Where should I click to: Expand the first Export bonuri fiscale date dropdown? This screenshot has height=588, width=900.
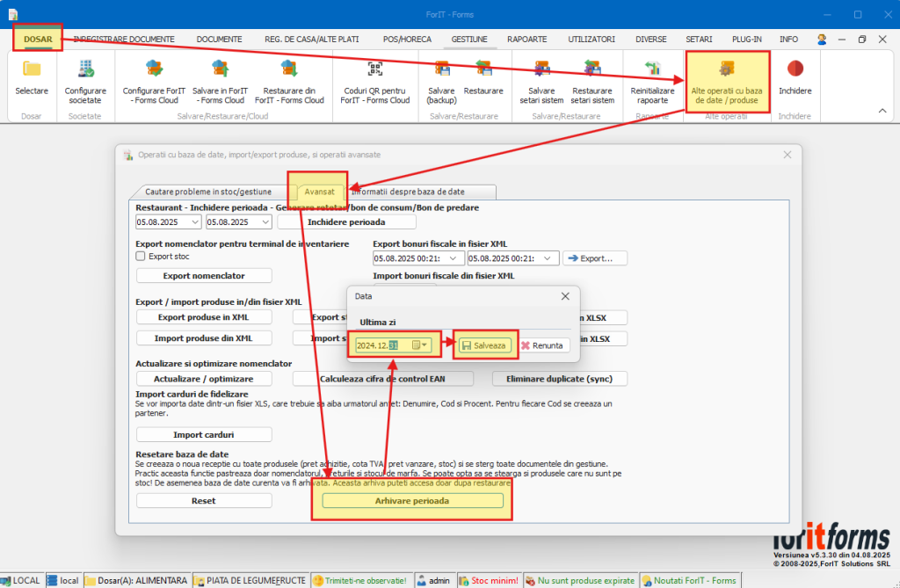[453, 258]
